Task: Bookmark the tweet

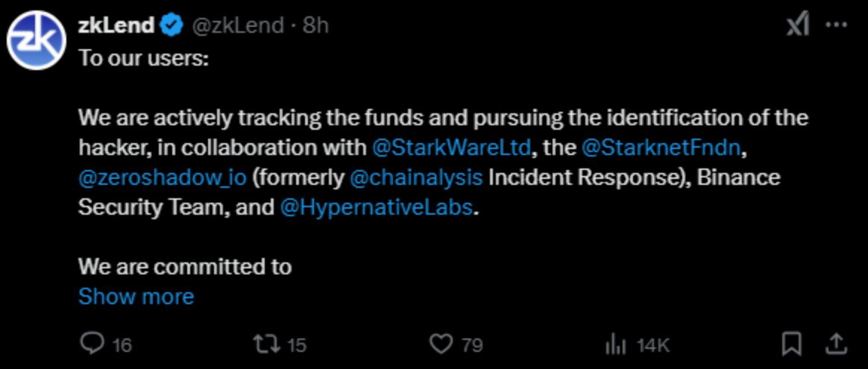Action: click(x=792, y=344)
